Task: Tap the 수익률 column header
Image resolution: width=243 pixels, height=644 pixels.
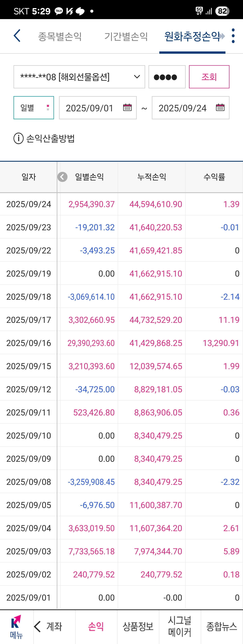Action: point(214,177)
